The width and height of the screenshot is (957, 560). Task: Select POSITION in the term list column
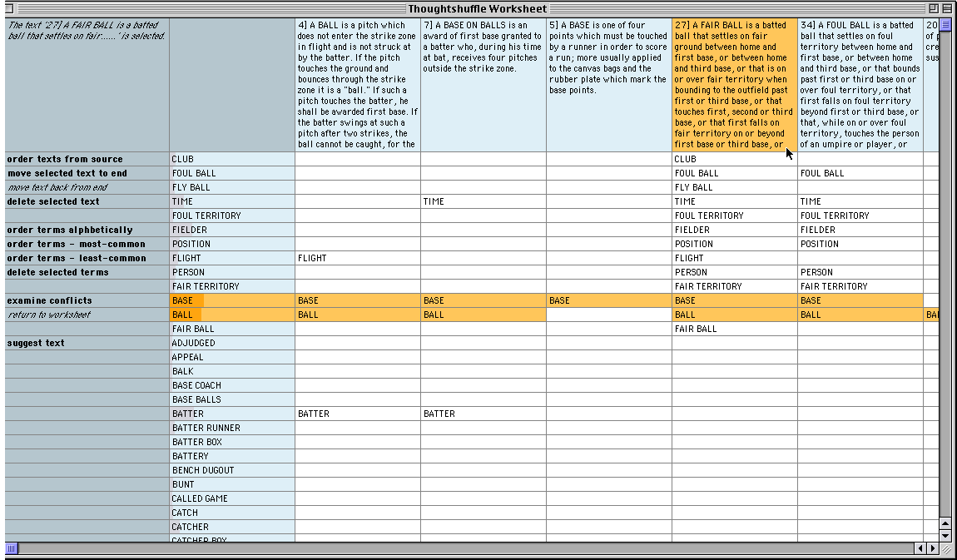click(x=232, y=244)
